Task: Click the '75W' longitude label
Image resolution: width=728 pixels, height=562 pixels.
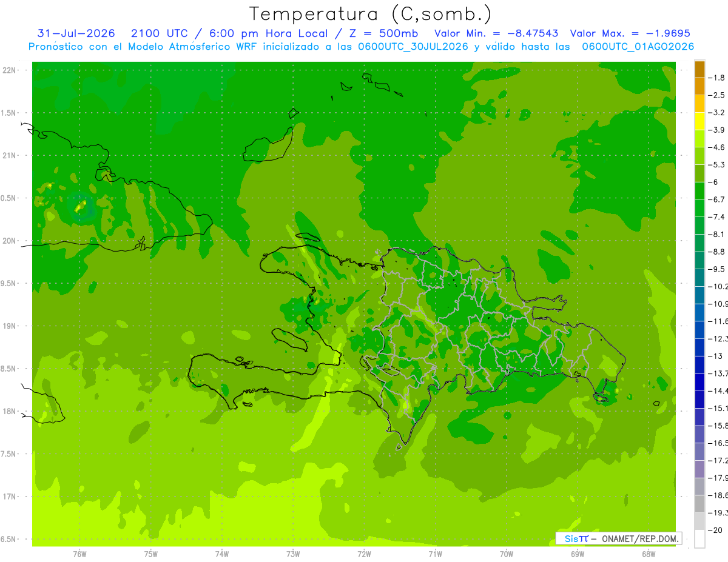Action: pyautogui.click(x=151, y=554)
